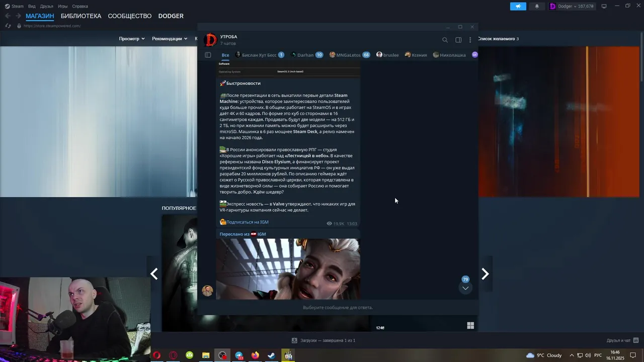Go to the СООБЩЕСТВО tab
644x362 pixels.
pyautogui.click(x=130, y=16)
